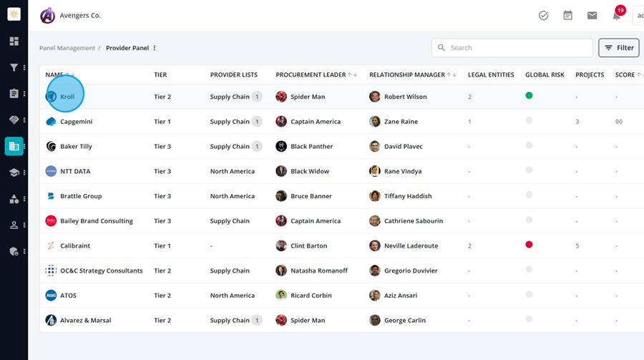Open the Capgemini provider name
The width and height of the screenshot is (644, 360).
pos(77,122)
